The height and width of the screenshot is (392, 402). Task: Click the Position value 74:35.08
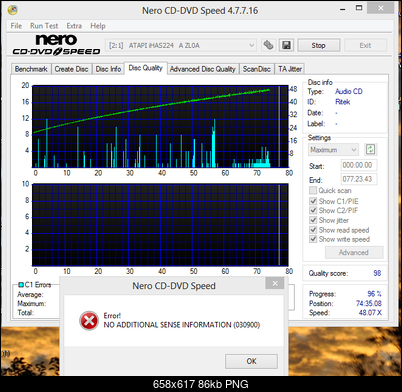point(369,303)
